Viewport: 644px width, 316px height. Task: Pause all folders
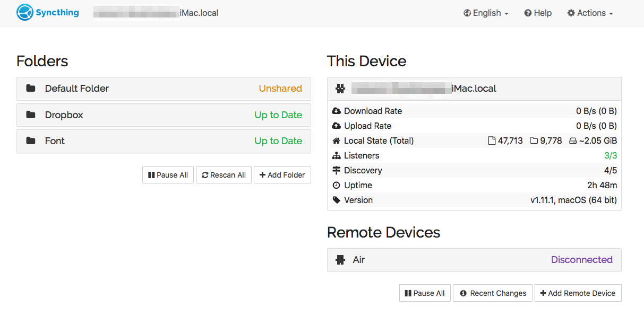(x=168, y=175)
